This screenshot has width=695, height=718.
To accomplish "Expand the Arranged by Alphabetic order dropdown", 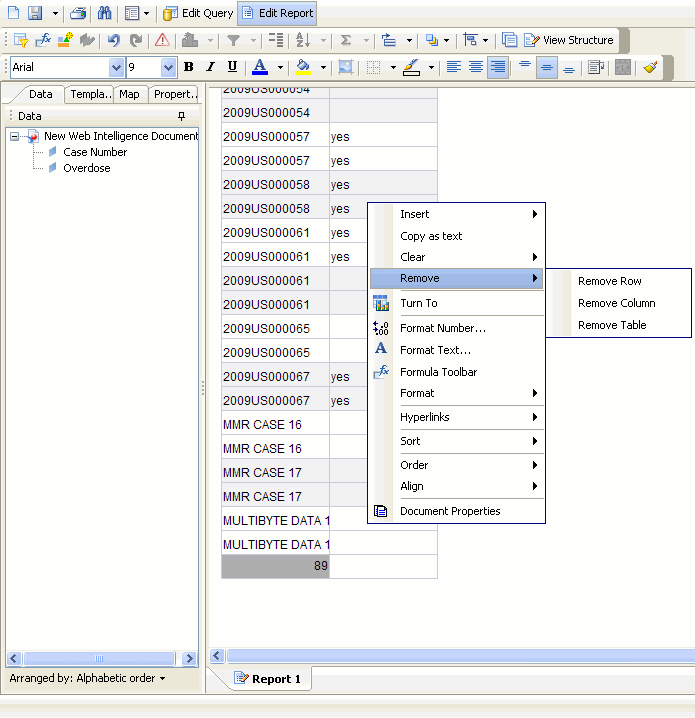I will point(87,678).
